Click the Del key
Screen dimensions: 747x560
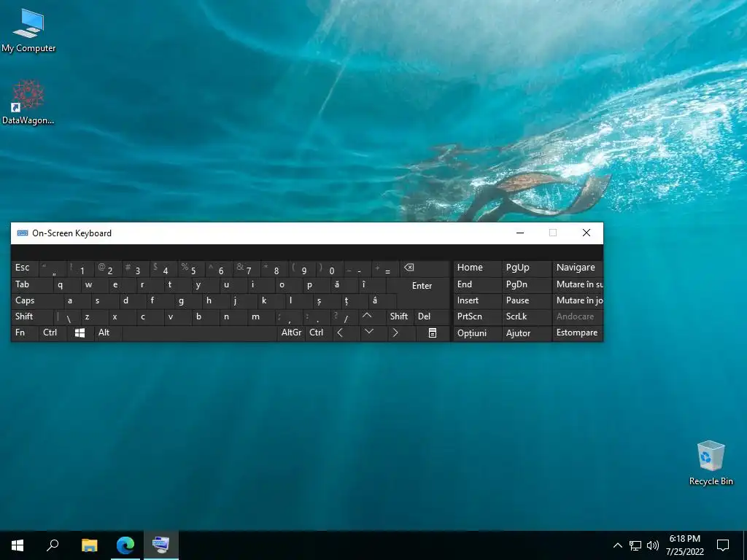click(x=432, y=316)
